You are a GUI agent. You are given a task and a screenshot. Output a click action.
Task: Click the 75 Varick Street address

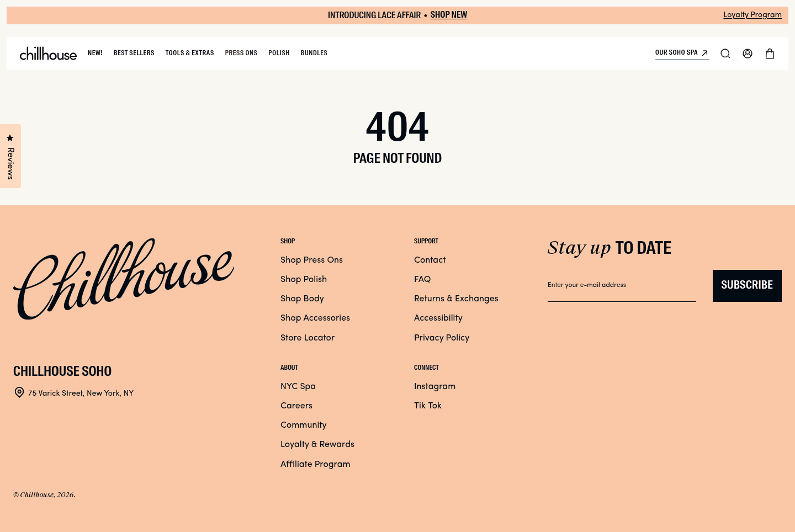pos(81,393)
